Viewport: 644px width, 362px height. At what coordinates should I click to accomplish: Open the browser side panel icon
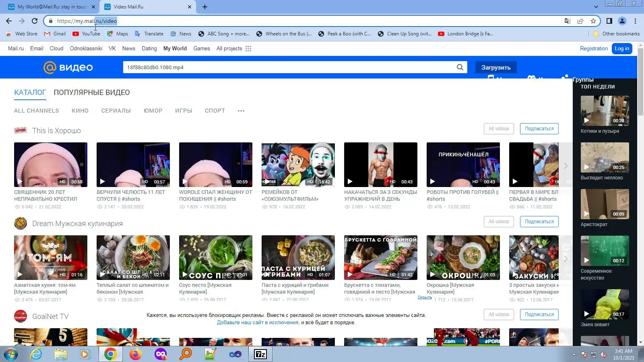coord(609,21)
